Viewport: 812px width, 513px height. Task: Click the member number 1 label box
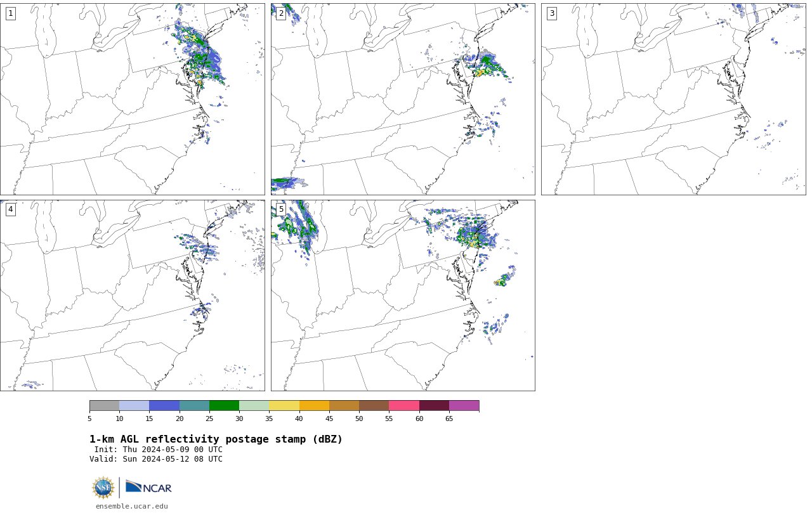click(x=10, y=13)
